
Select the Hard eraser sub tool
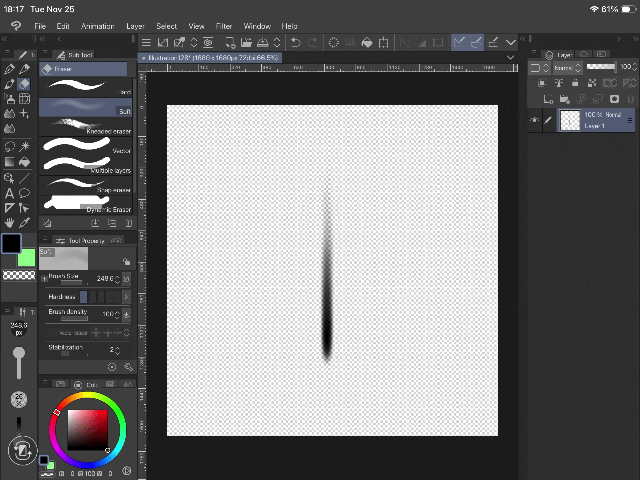tap(85, 87)
